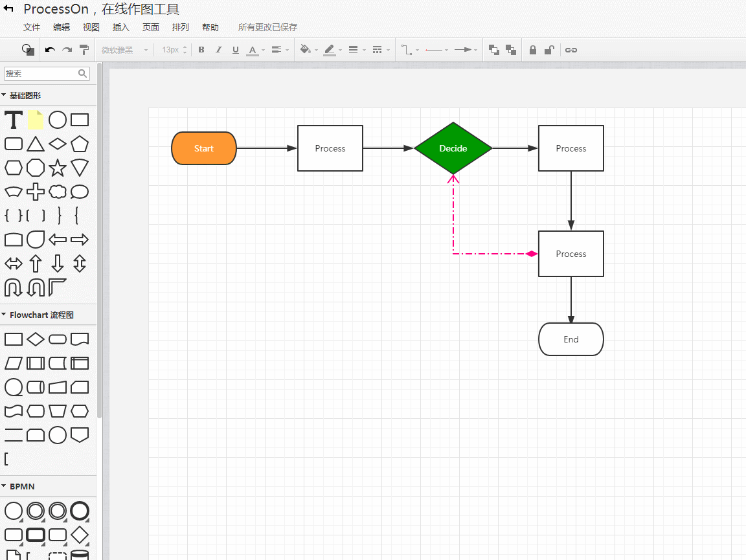Open the 排列 menu
The image size is (746, 560).
181,27
